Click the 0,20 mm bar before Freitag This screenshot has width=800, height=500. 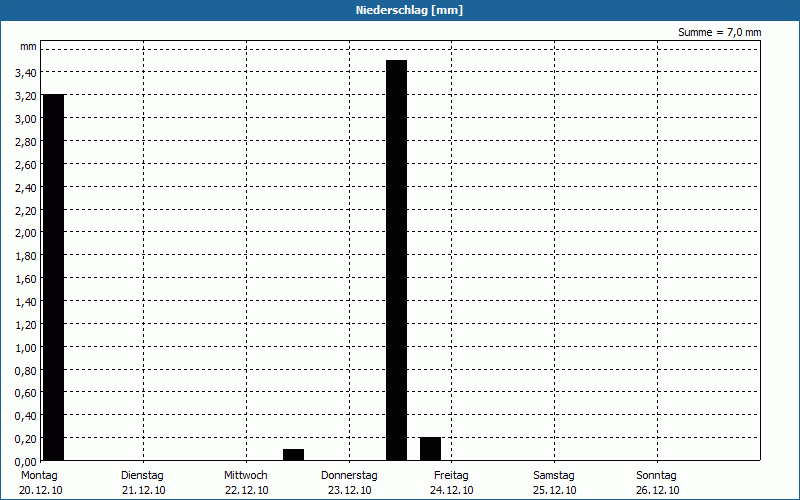tap(430, 449)
